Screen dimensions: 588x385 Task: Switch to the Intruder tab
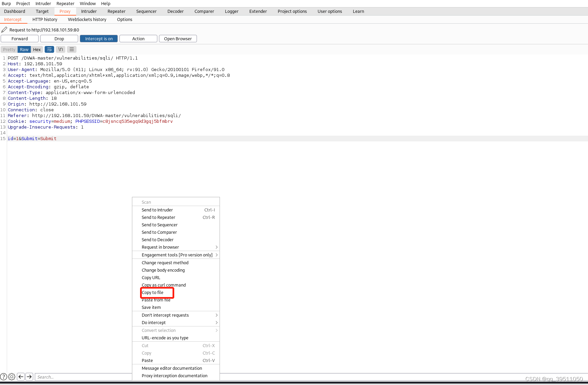[x=89, y=11]
